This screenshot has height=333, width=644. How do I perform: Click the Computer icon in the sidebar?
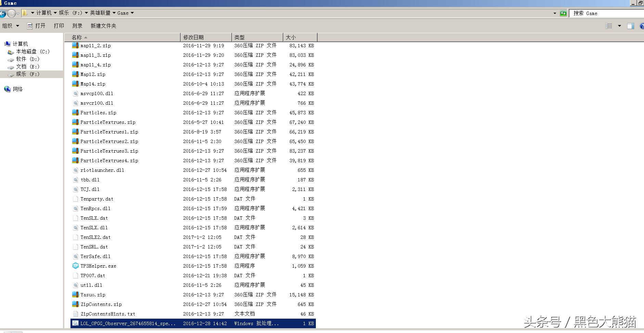(x=7, y=44)
